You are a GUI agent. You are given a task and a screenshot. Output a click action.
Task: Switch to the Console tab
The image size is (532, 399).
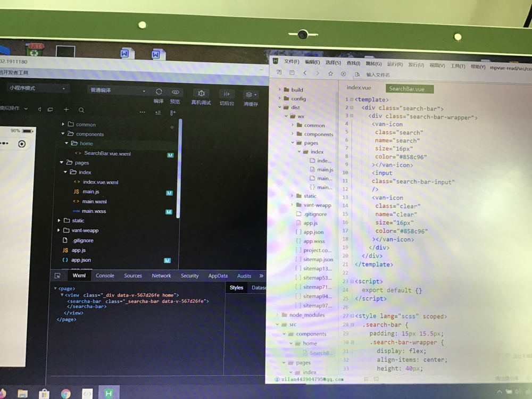click(x=105, y=276)
